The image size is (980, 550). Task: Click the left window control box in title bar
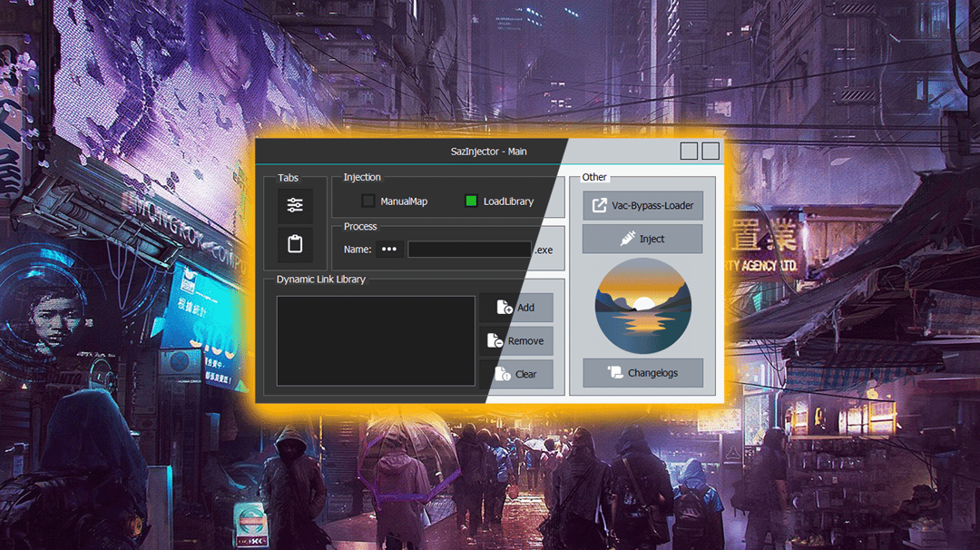[x=689, y=151]
